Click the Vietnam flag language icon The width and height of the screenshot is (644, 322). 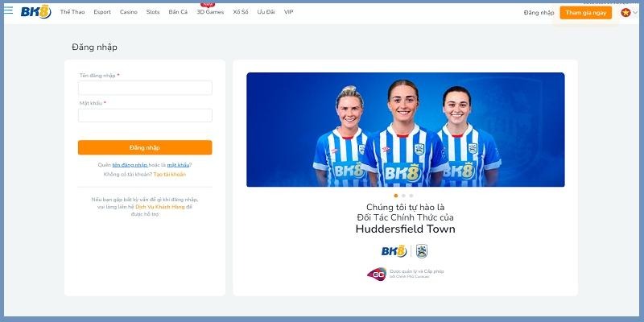(x=625, y=13)
